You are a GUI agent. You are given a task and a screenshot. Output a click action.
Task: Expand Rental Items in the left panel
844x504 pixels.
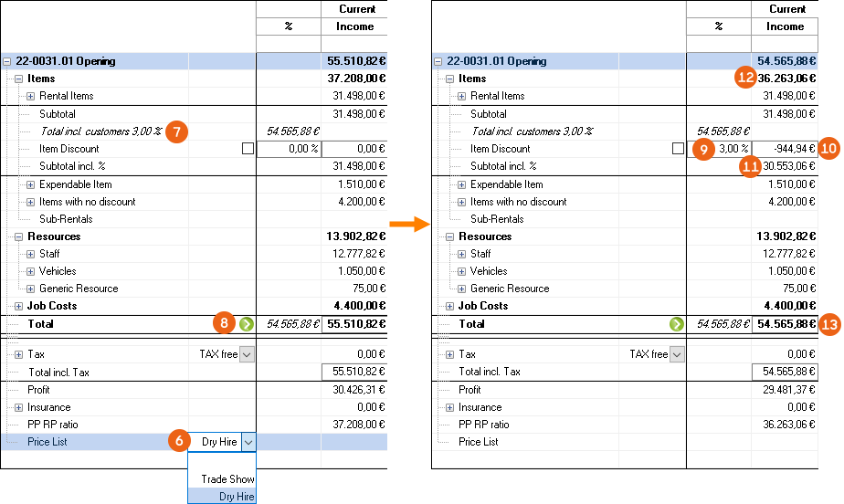pos(30,96)
